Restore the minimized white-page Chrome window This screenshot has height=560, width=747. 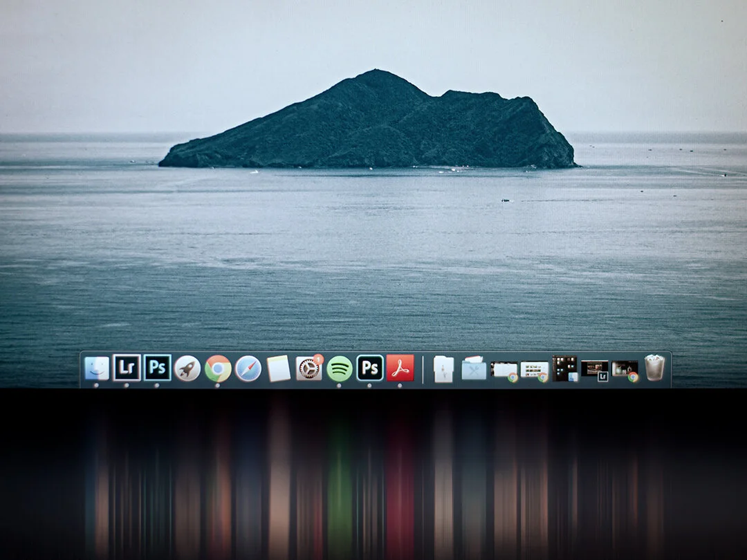coord(504,371)
